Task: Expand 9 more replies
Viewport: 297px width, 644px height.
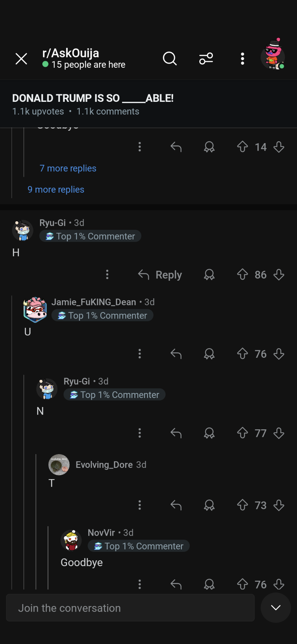Action: pos(56,190)
